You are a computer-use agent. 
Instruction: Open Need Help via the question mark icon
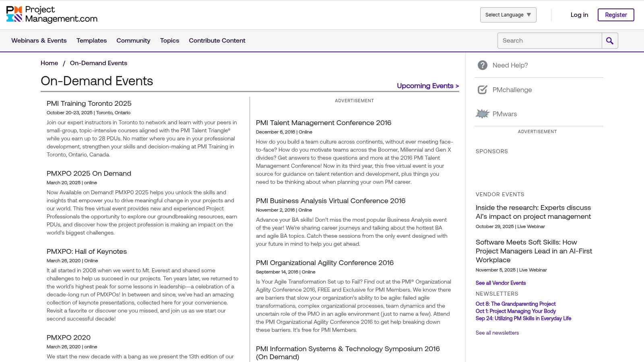482,65
